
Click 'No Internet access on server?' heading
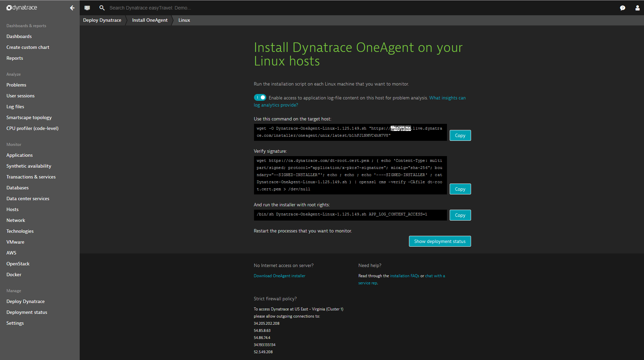click(x=284, y=265)
